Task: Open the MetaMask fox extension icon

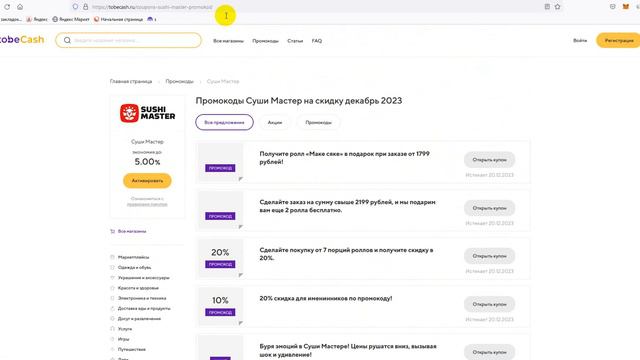Action: (x=626, y=7)
